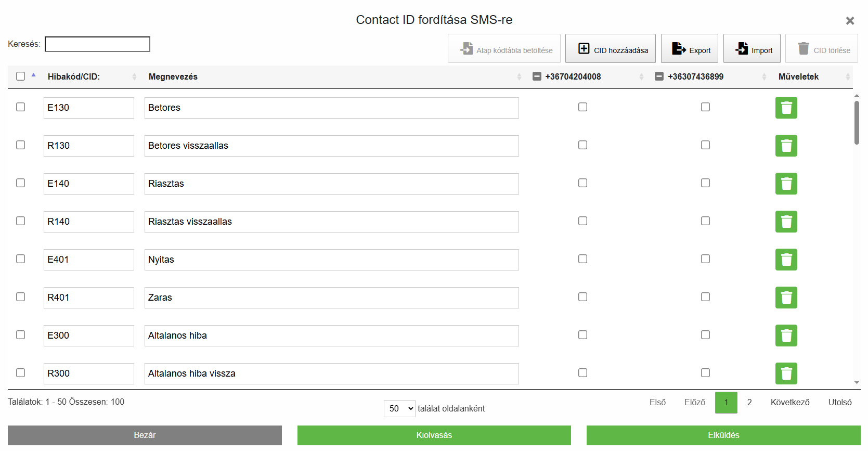Delete the R401 Zaras row with trash icon

coord(786,298)
